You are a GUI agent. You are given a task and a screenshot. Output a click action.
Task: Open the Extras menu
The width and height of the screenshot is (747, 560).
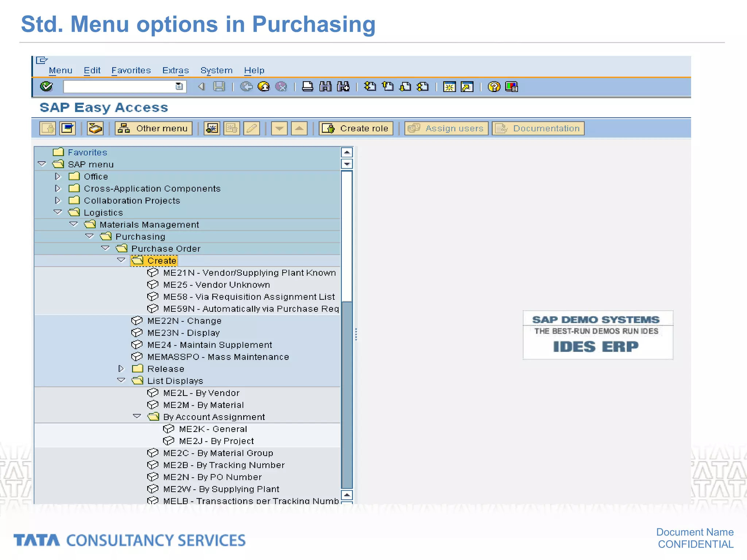tap(175, 70)
